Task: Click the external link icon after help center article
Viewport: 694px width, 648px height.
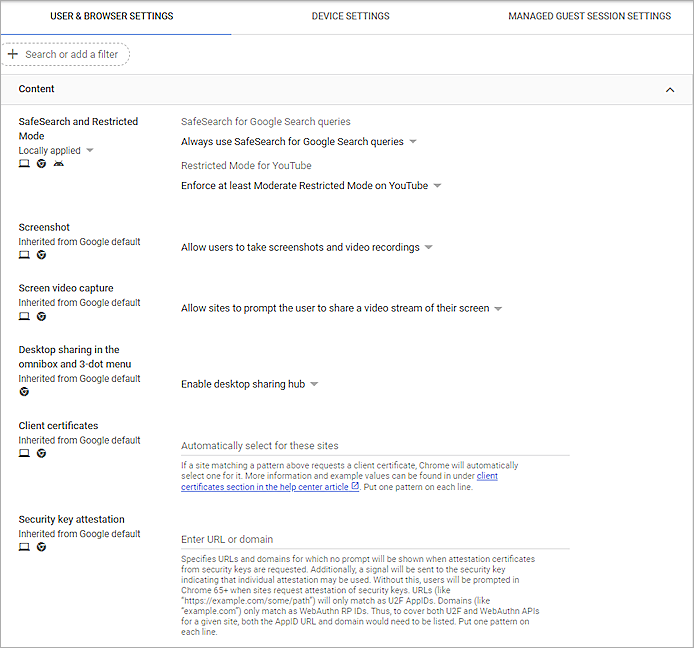Action: [355, 486]
